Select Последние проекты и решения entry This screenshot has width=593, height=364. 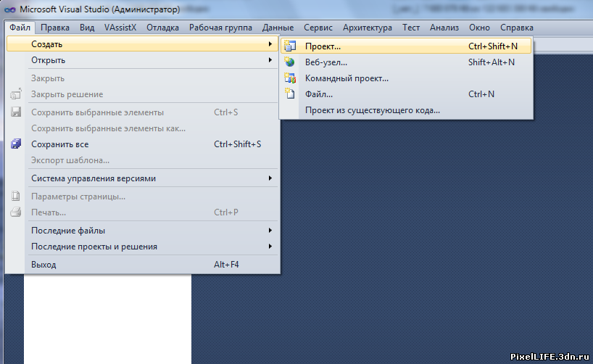coord(142,247)
